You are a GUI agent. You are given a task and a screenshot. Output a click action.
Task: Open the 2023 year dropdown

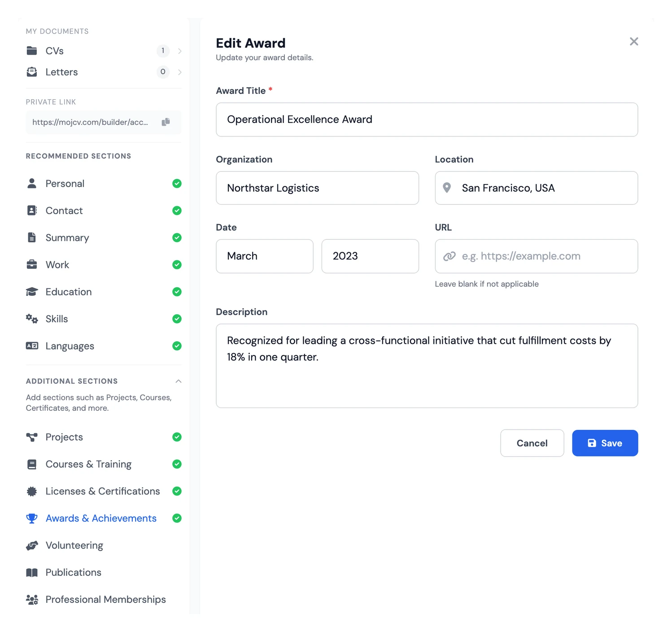tap(370, 256)
